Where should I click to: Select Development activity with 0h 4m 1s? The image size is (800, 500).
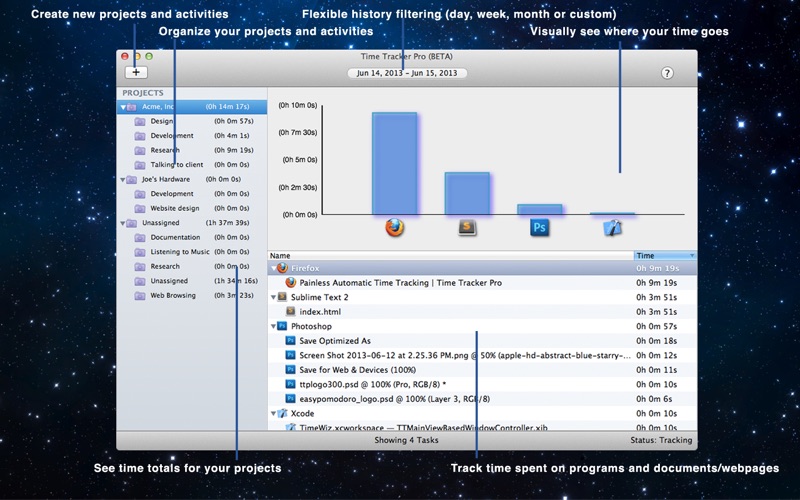click(x=192, y=136)
